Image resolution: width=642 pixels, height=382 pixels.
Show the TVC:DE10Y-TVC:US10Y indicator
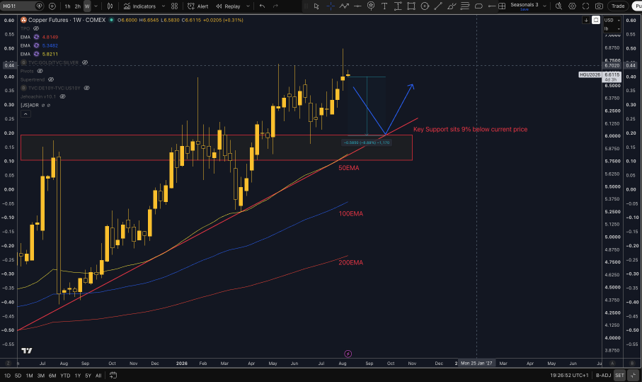(87, 88)
